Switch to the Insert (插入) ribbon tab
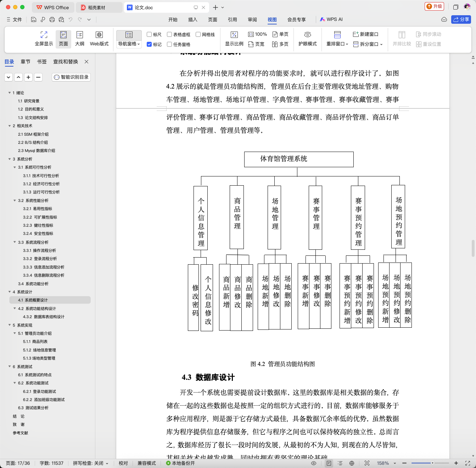This screenshot has height=468, width=476. (x=193, y=19)
